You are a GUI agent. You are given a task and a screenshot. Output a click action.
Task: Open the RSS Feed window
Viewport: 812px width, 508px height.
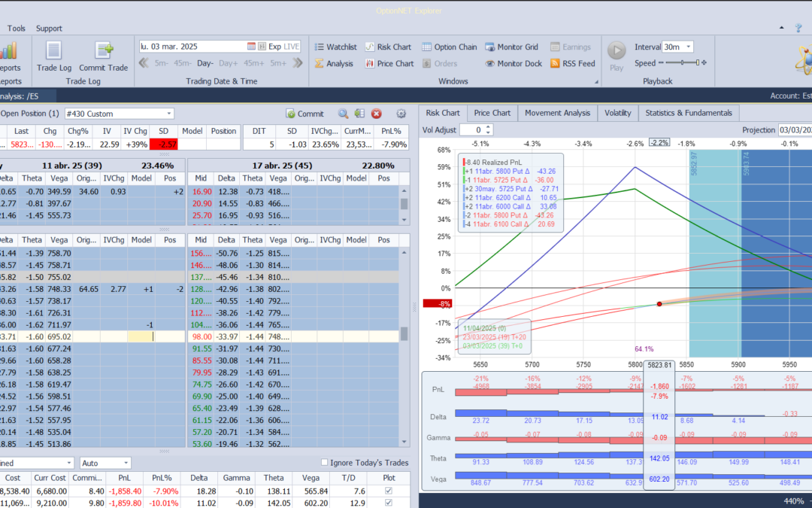click(x=572, y=63)
